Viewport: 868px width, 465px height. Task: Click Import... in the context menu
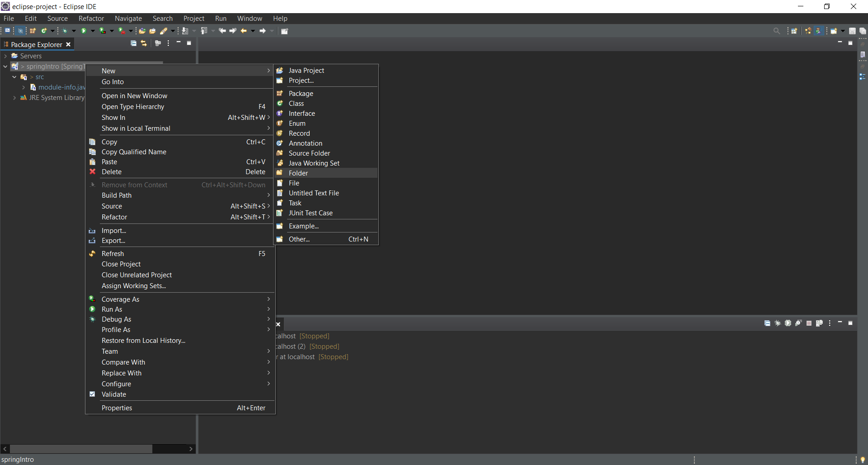[180, 231]
